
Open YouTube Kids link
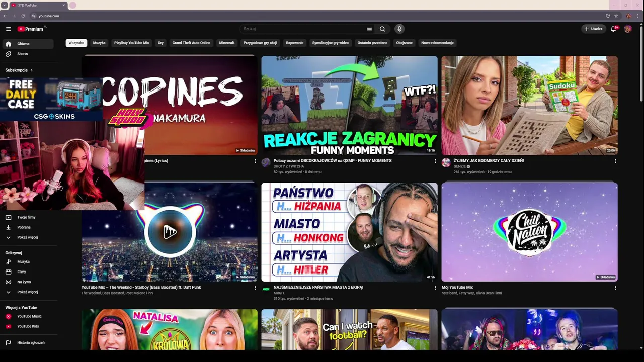(28, 326)
